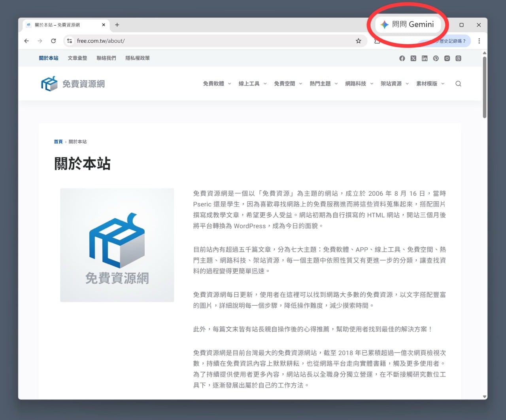506x420 pixels.
Task: Open the website search magnifier icon
Action: click(458, 84)
